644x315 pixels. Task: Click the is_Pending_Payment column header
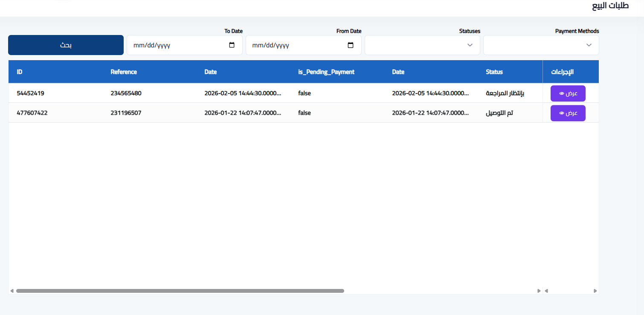click(x=326, y=72)
